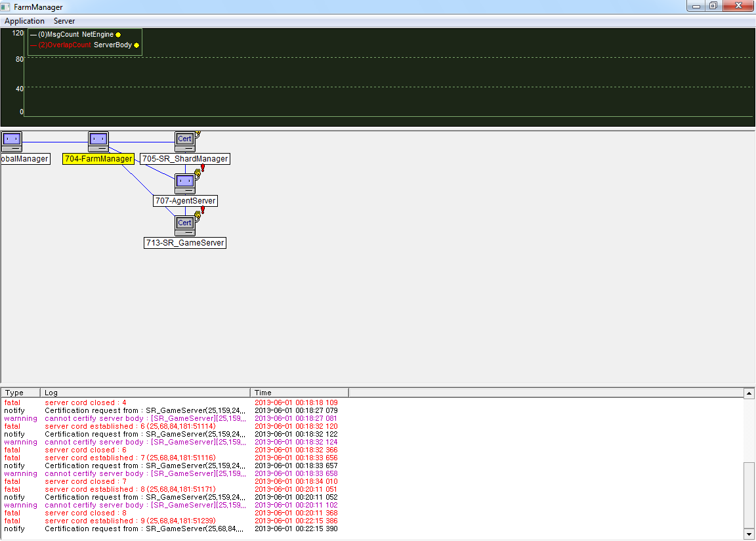Viewport: 756px width, 541px height.
Task: Click the 705-SR_ShardManager Cert icon
Action: (185, 141)
